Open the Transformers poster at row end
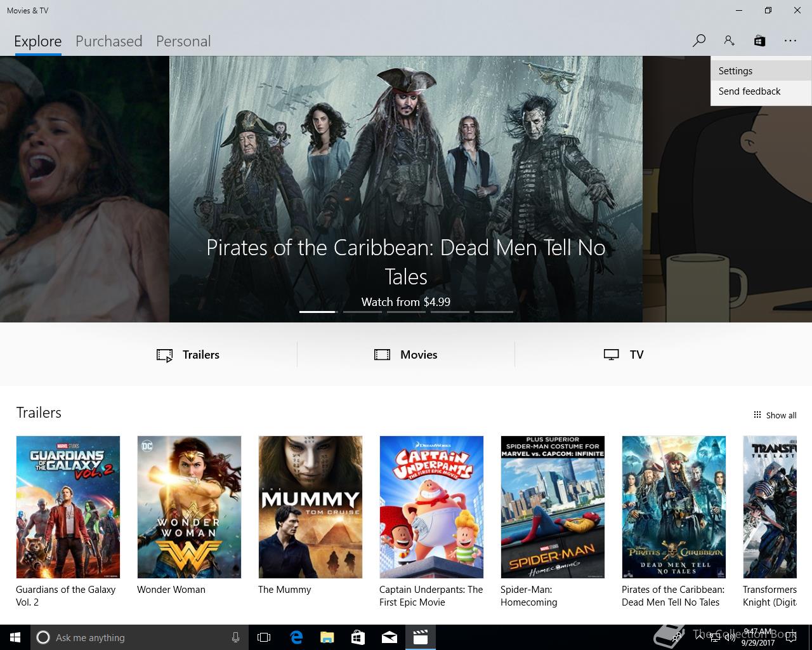This screenshot has height=650, width=812. pyautogui.click(x=769, y=507)
